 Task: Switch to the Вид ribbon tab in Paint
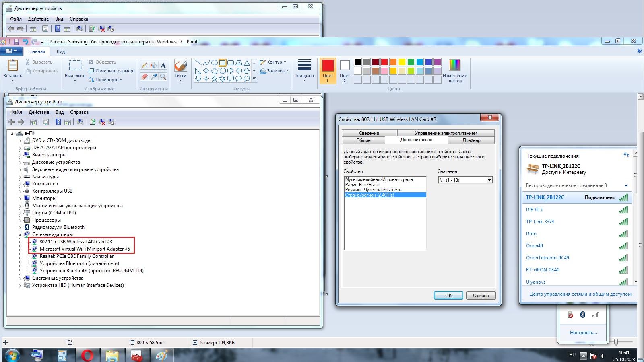(x=61, y=51)
